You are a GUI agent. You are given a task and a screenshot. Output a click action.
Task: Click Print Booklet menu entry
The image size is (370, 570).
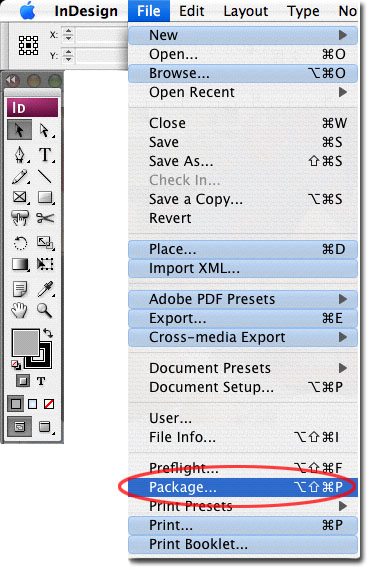243,544
